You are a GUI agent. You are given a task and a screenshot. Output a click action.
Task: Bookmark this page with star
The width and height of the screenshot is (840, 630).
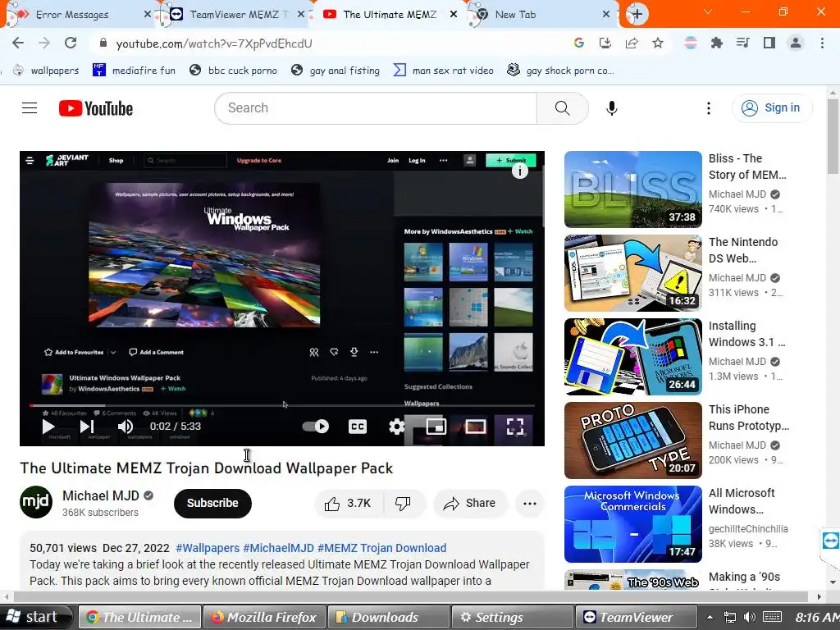[x=657, y=43]
